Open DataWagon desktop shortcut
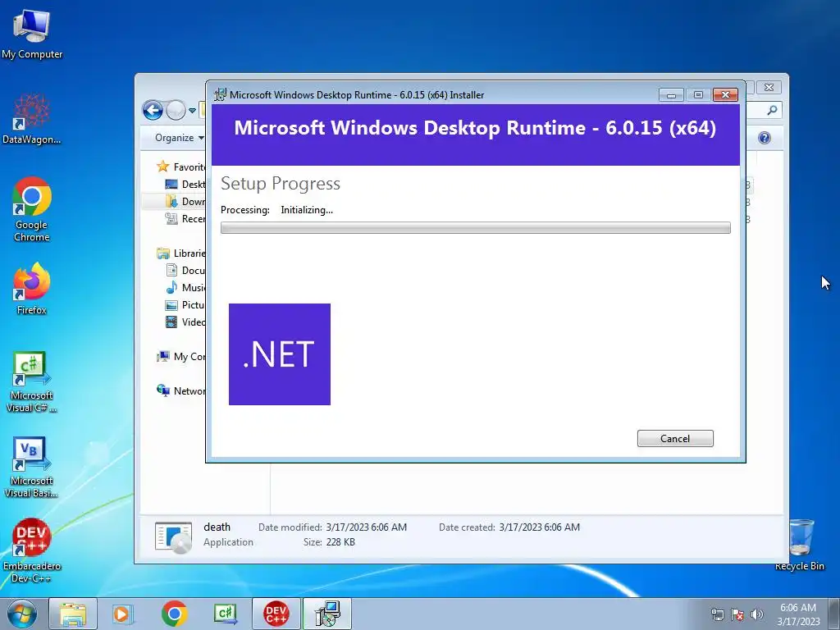 tap(32, 118)
